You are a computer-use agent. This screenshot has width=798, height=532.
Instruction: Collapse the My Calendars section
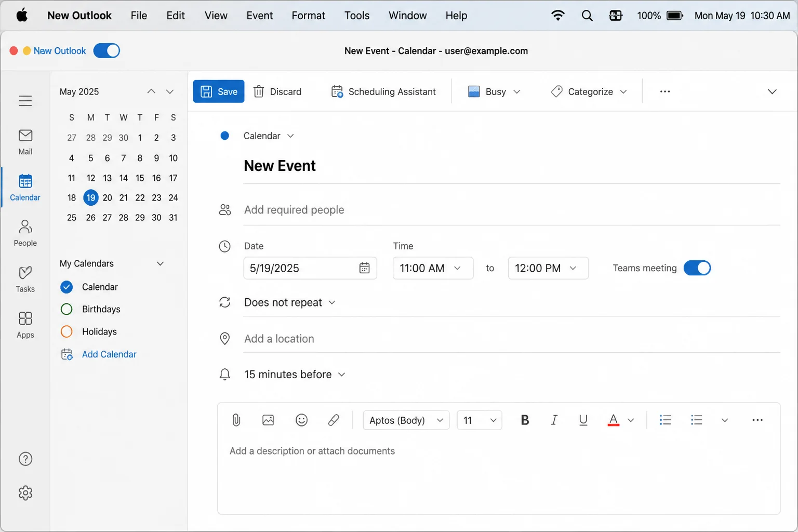160,263
